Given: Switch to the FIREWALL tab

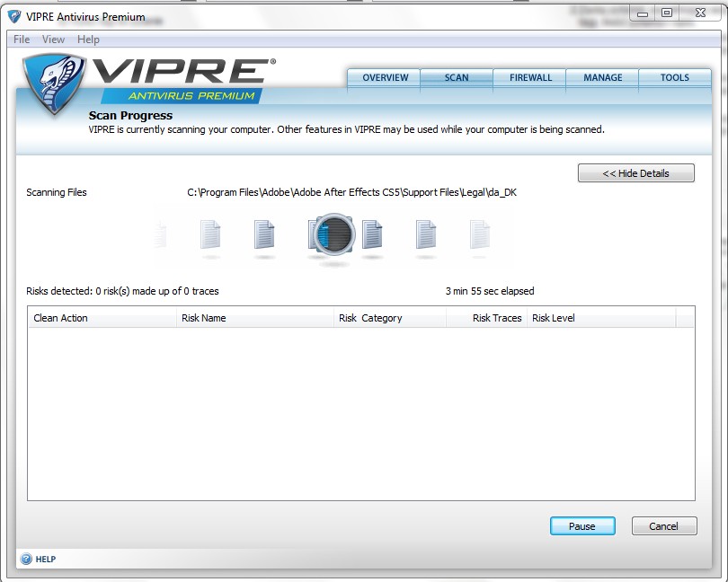Looking at the screenshot, I should click(530, 77).
